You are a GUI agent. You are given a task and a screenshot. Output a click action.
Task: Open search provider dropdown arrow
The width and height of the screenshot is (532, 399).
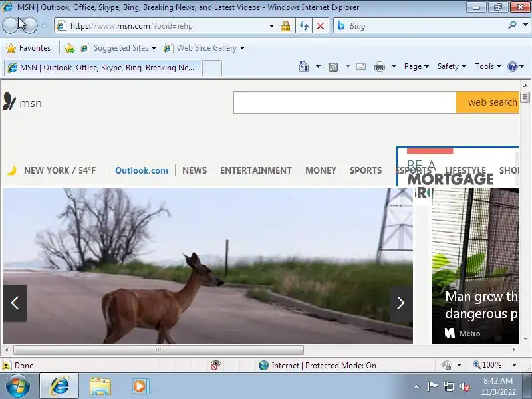525,25
